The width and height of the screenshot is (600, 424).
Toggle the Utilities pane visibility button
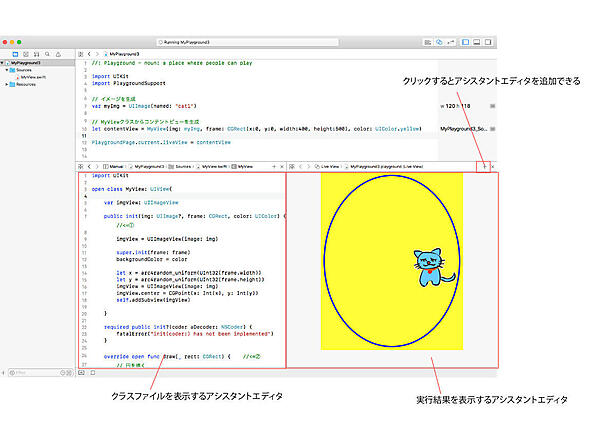488,42
